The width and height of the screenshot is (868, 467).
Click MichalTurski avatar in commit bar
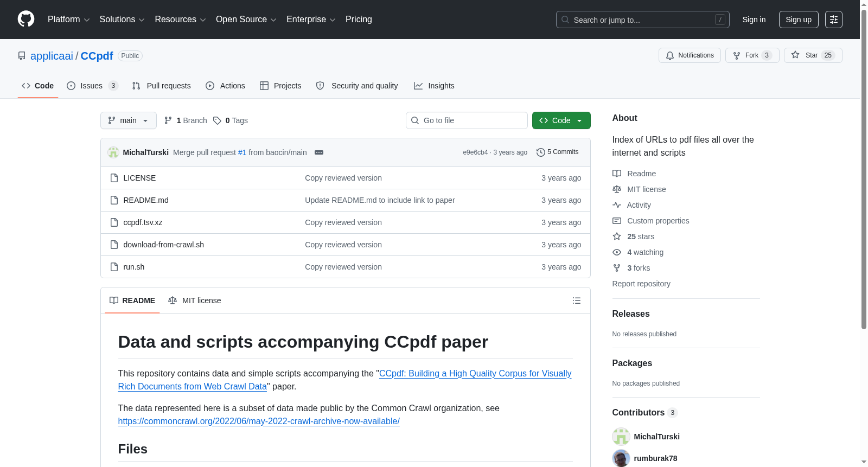[x=113, y=152]
